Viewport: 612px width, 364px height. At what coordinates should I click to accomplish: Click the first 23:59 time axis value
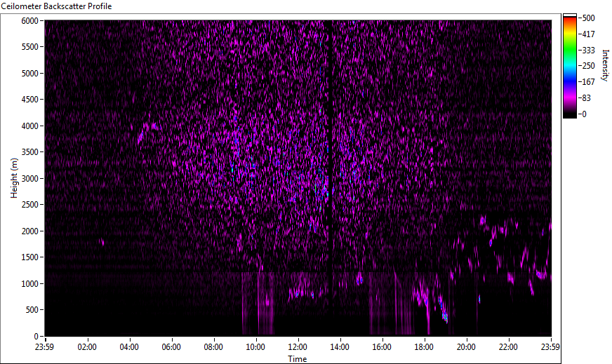[x=44, y=347]
